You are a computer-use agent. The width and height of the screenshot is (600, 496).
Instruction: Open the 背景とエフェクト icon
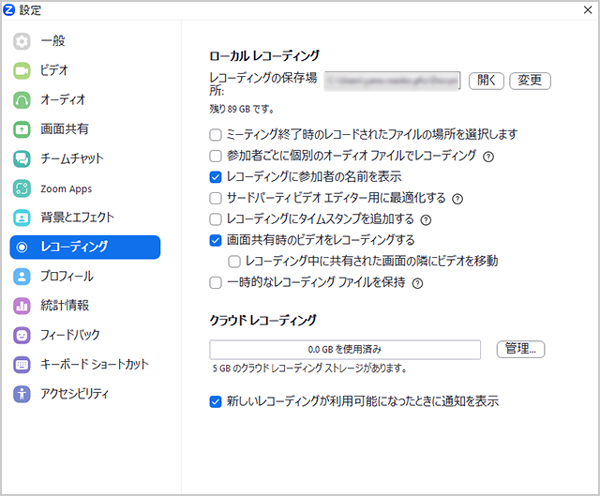[x=22, y=218]
